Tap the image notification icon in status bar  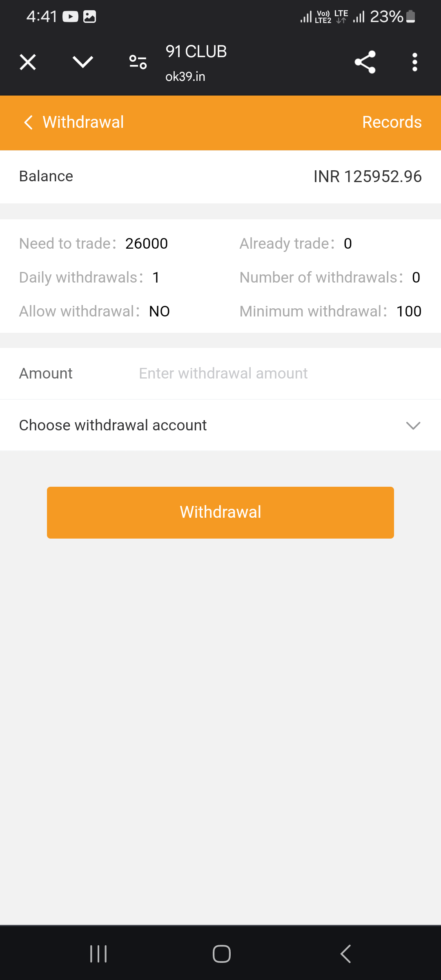[x=89, y=17]
